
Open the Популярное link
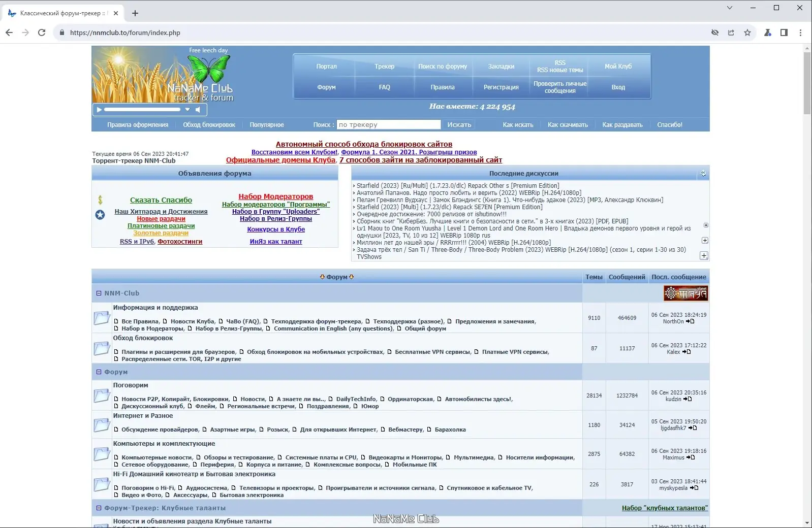click(x=267, y=125)
